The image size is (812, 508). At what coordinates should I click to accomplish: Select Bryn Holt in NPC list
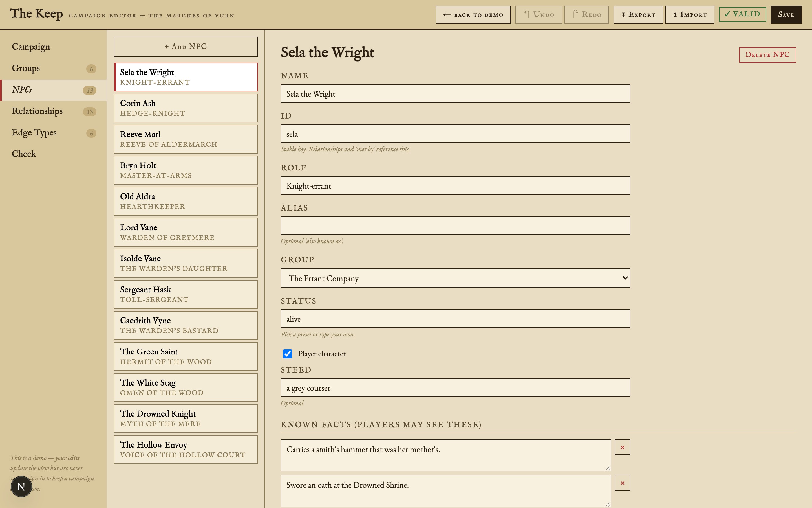[x=186, y=170]
